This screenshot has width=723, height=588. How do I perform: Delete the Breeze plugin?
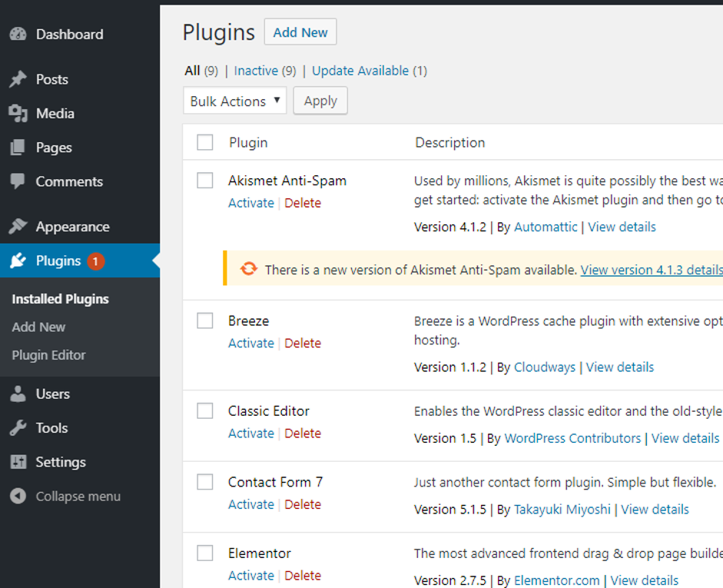point(303,343)
